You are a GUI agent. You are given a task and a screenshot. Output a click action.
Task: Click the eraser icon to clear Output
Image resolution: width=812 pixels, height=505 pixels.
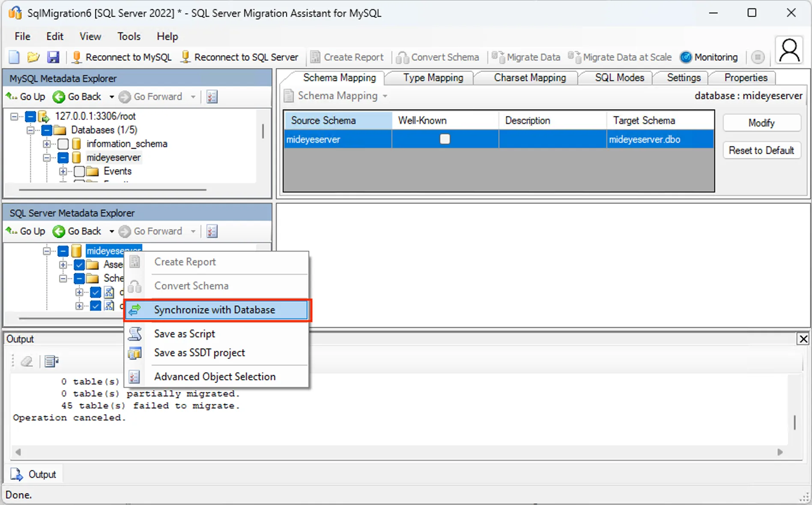coord(27,361)
